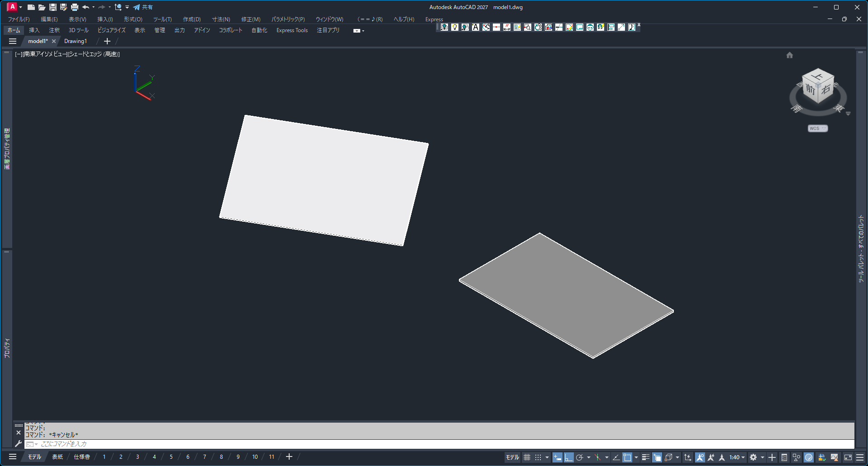Click the command line customize wrench icon
This screenshot has width=868, height=466.
[19, 444]
